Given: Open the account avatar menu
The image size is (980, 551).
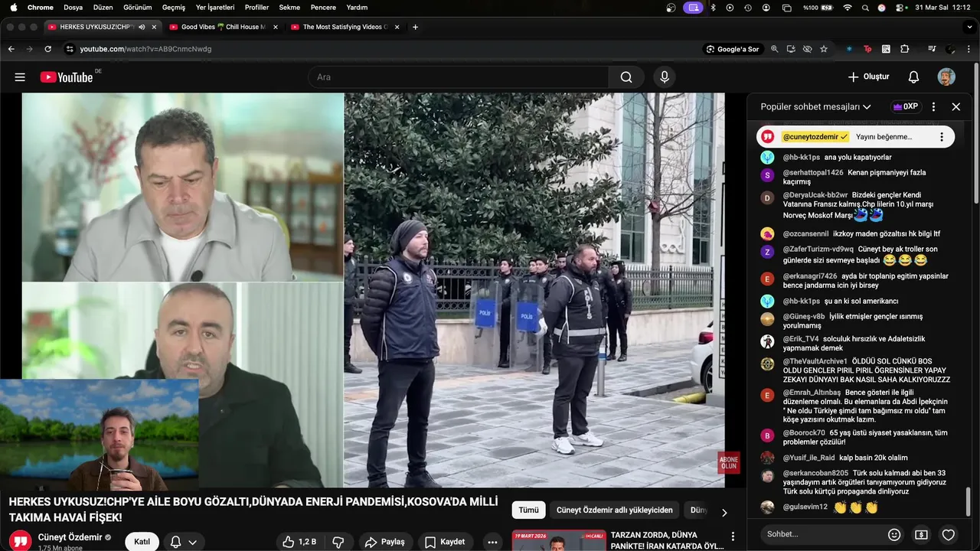Looking at the screenshot, I should click(946, 77).
